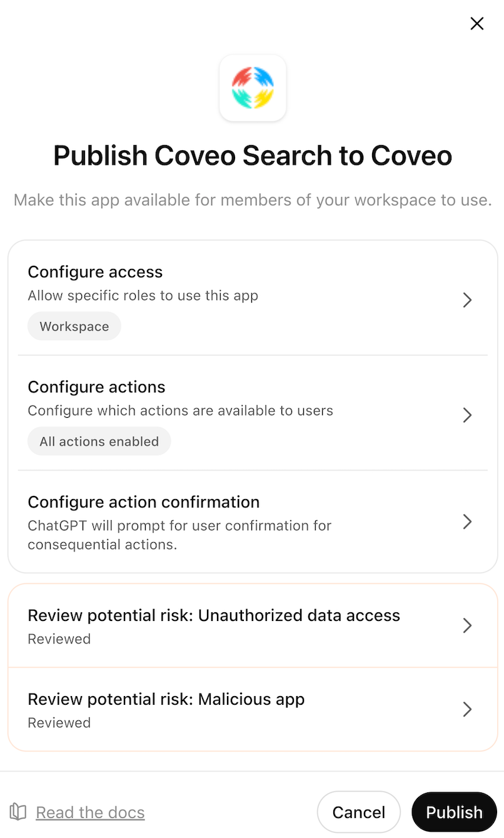Viewport: 504px width, 838px height.
Task: Click the arrow on the Malicious app row
Action: tap(466, 709)
